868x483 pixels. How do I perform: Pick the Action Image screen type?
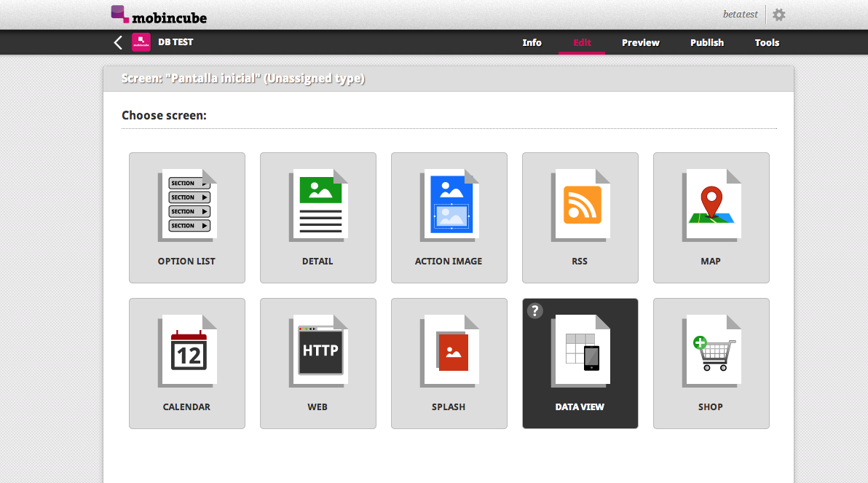[x=449, y=218]
